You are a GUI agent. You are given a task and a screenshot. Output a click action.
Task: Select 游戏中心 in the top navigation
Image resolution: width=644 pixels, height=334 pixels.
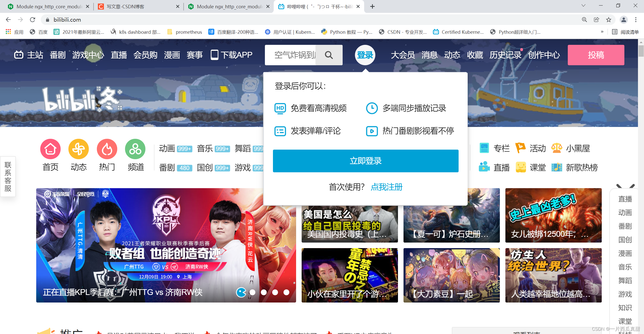pyautogui.click(x=88, y=55)
